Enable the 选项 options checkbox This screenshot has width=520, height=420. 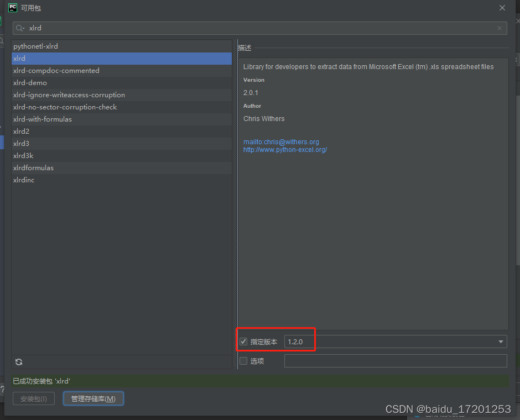[x=243, y=360]
